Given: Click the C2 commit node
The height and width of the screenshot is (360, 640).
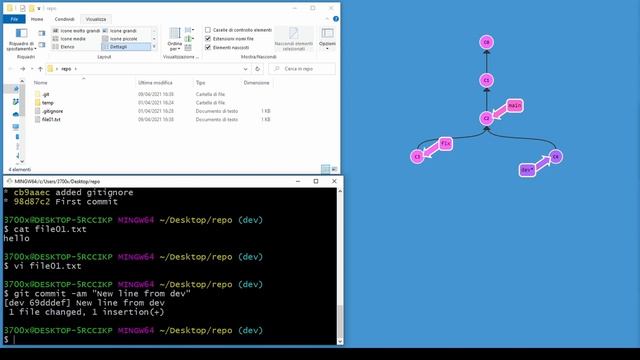Looking at the screenshot, I should 486,118.
